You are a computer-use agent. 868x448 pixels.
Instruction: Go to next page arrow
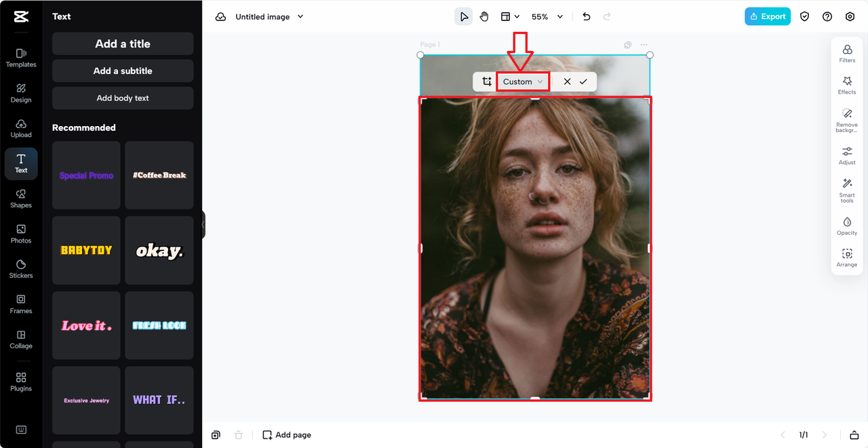point(825,435)
